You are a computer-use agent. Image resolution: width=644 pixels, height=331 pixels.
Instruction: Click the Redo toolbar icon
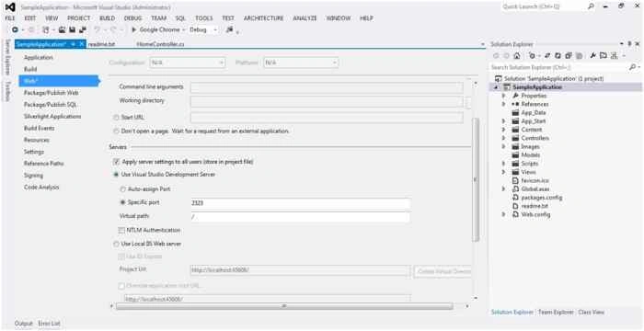[x=113, y=29]
